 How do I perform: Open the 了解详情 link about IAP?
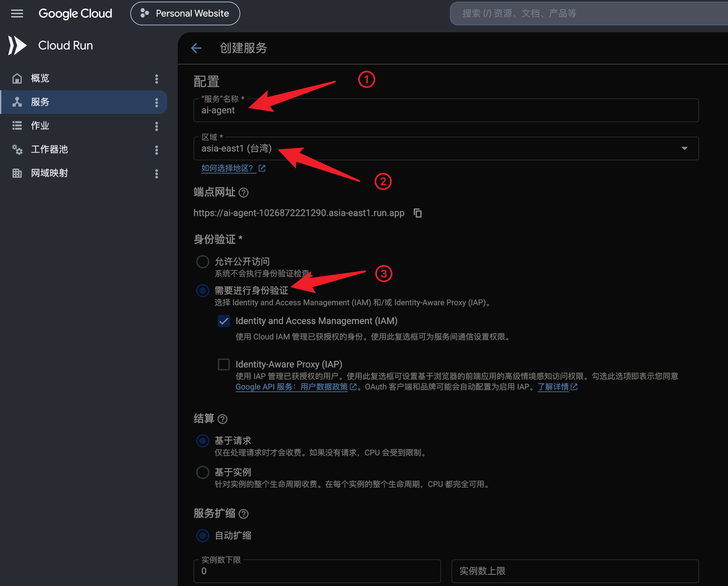click(557, 387)
